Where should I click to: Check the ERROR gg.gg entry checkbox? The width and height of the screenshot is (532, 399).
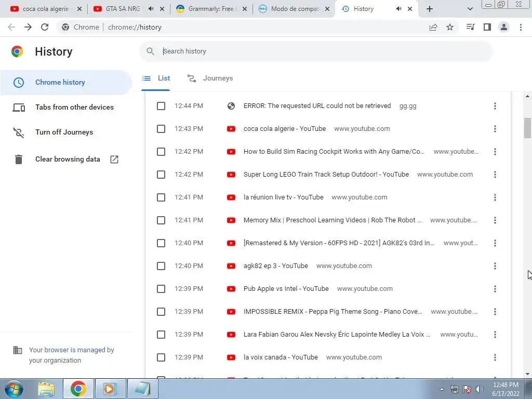161,106
